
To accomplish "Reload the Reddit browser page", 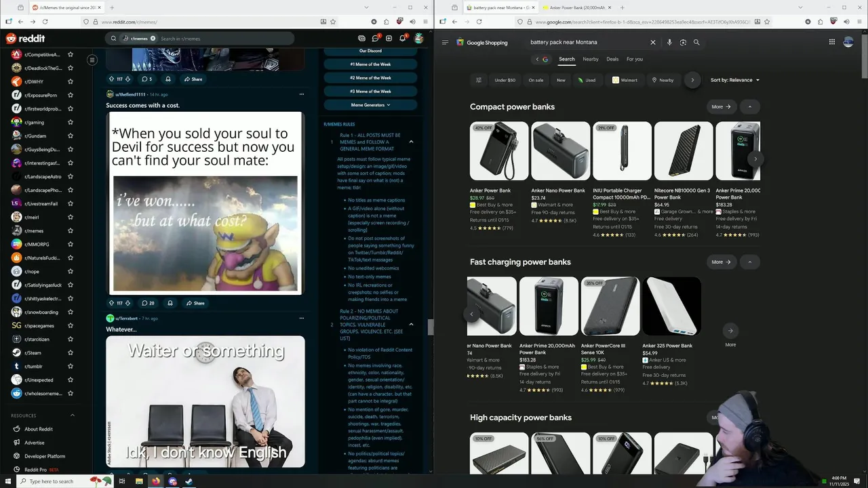I will pyautogui.click(x=45, y=22).
